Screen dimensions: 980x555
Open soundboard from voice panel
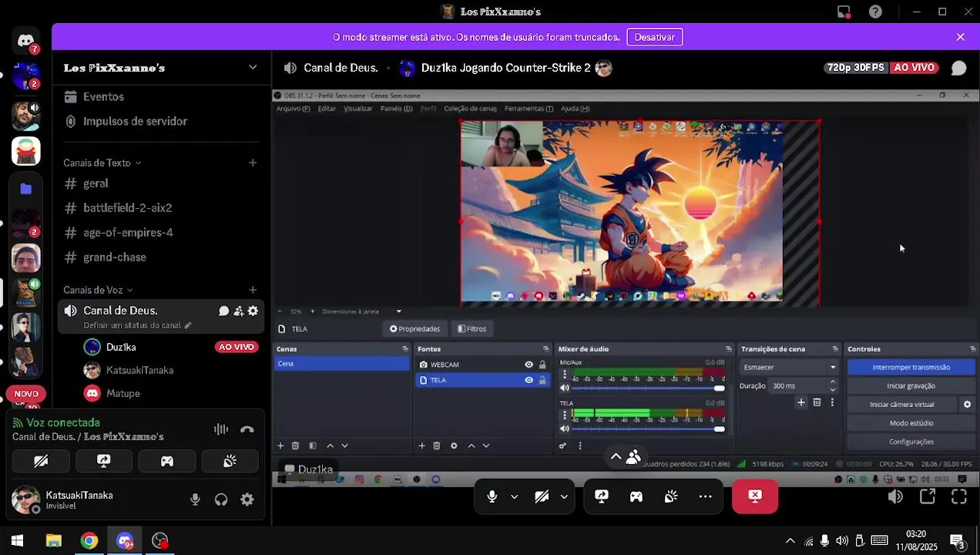(x=230, y=461)
